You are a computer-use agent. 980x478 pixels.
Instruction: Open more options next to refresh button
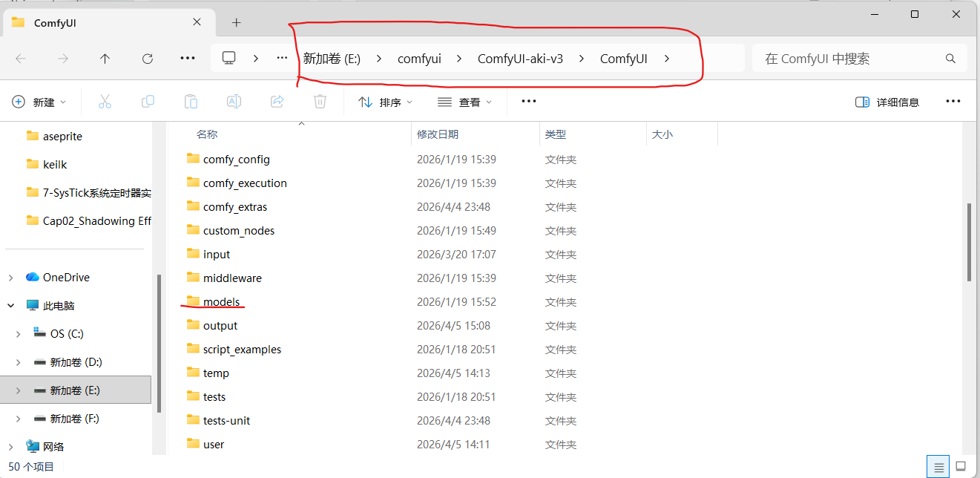188,59
